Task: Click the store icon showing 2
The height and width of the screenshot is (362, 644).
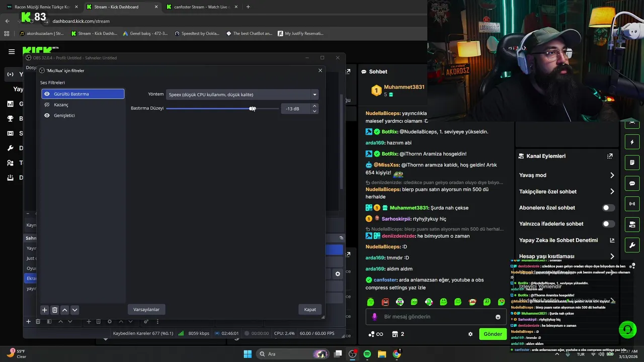Action: pos(398,334)
